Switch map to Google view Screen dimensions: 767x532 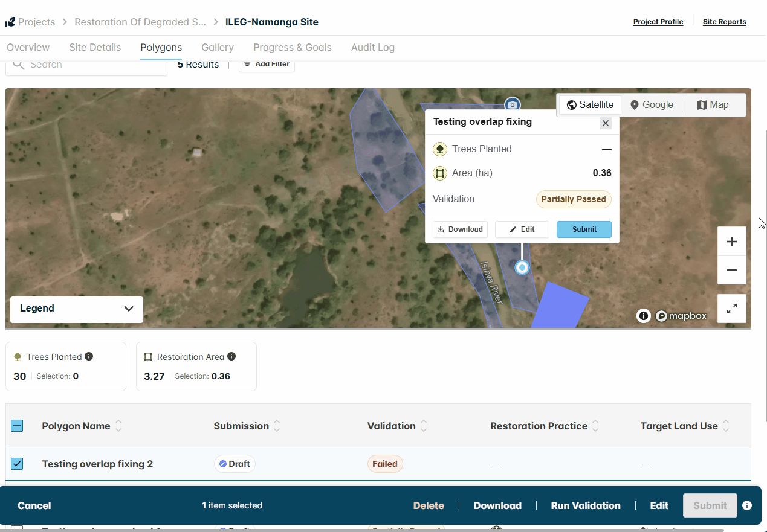[652, 104]
